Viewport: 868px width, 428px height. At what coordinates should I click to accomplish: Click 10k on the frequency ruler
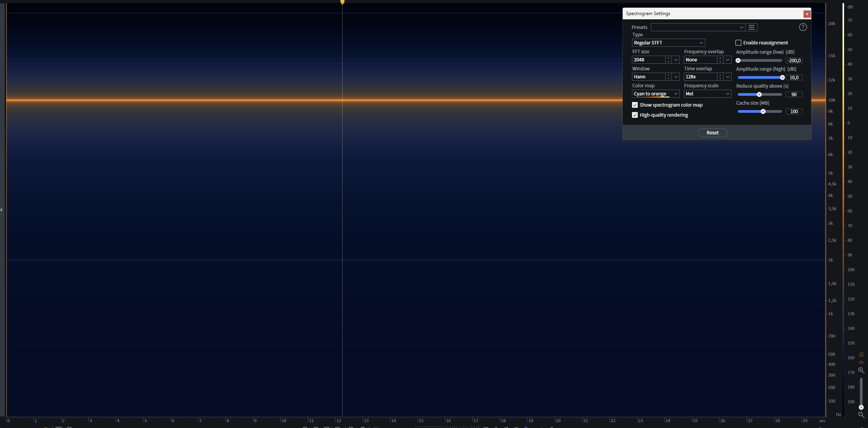click(832, 100)
